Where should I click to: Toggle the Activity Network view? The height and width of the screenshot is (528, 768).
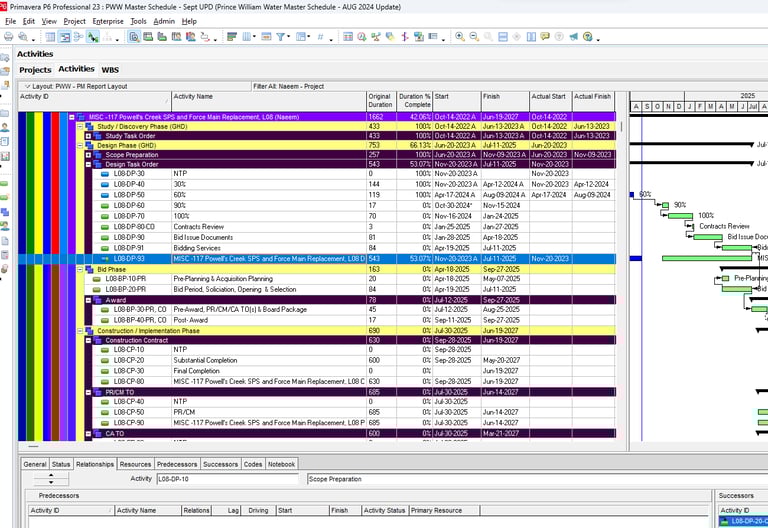pos(78,37)
